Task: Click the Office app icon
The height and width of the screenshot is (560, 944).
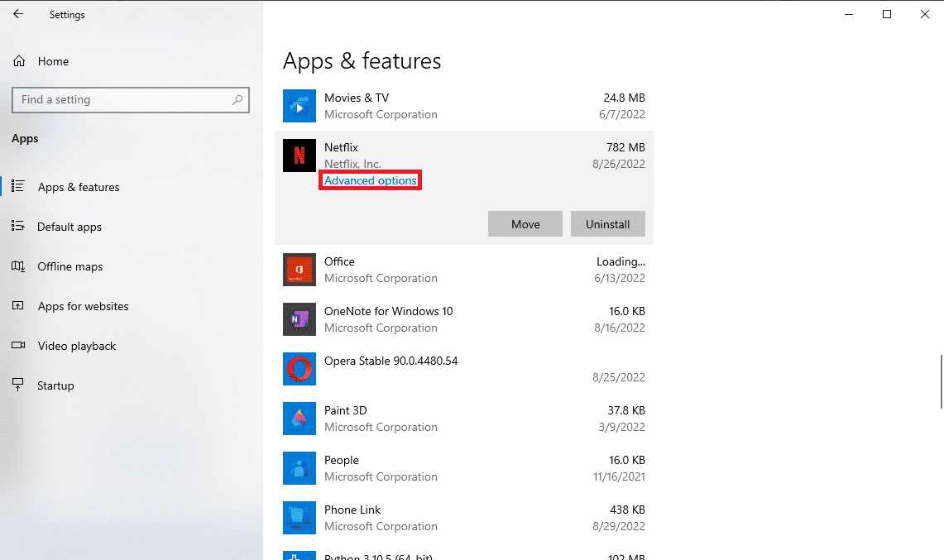Action: [x=299, y=270]
